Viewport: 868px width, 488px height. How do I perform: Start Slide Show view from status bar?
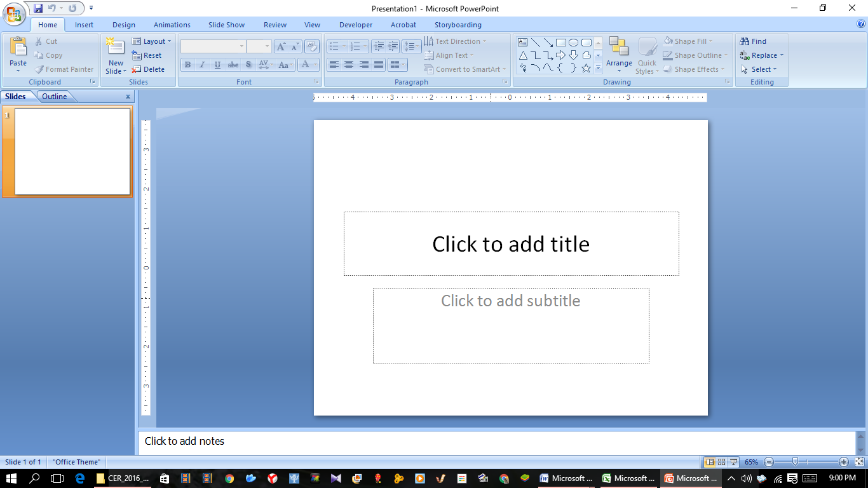click(733, 462)
